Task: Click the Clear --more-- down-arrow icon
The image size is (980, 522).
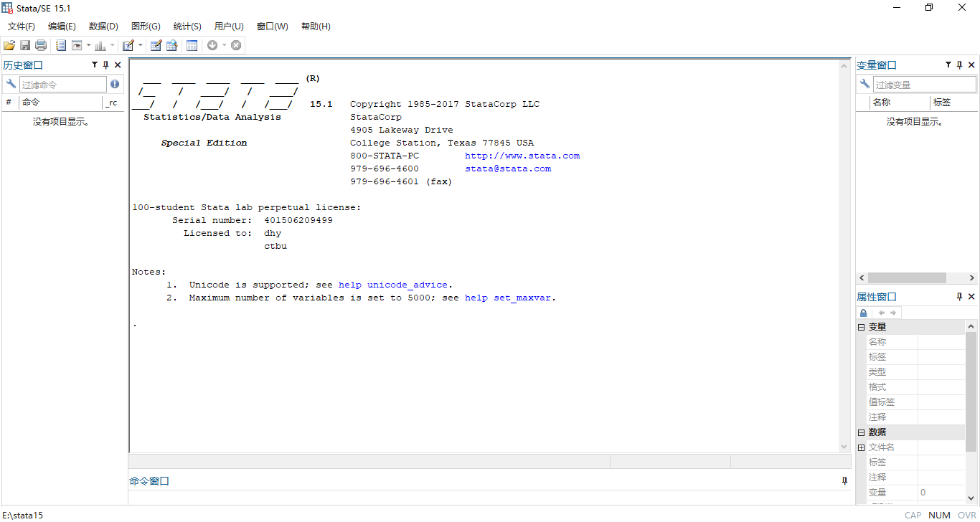Action: click(212, 45)
